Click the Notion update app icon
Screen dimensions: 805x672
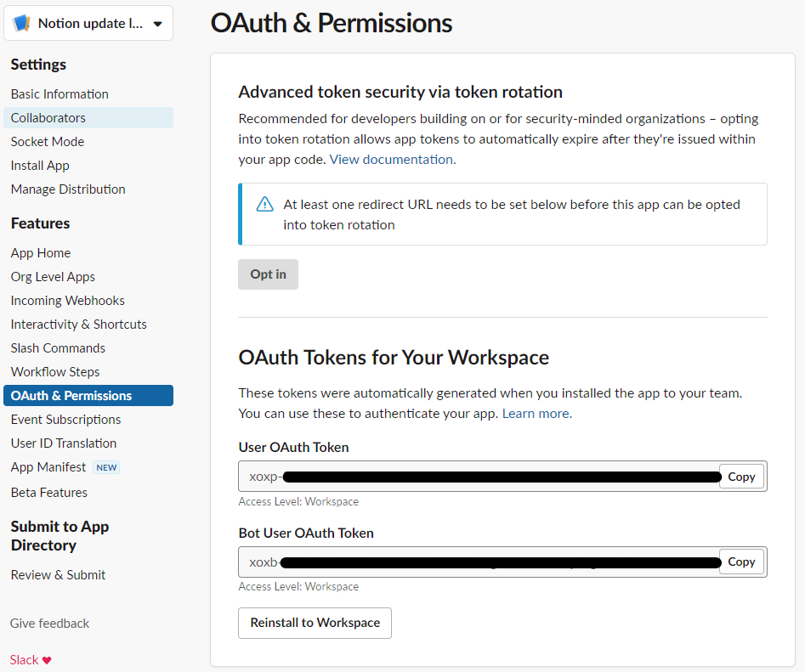(21, 23)
